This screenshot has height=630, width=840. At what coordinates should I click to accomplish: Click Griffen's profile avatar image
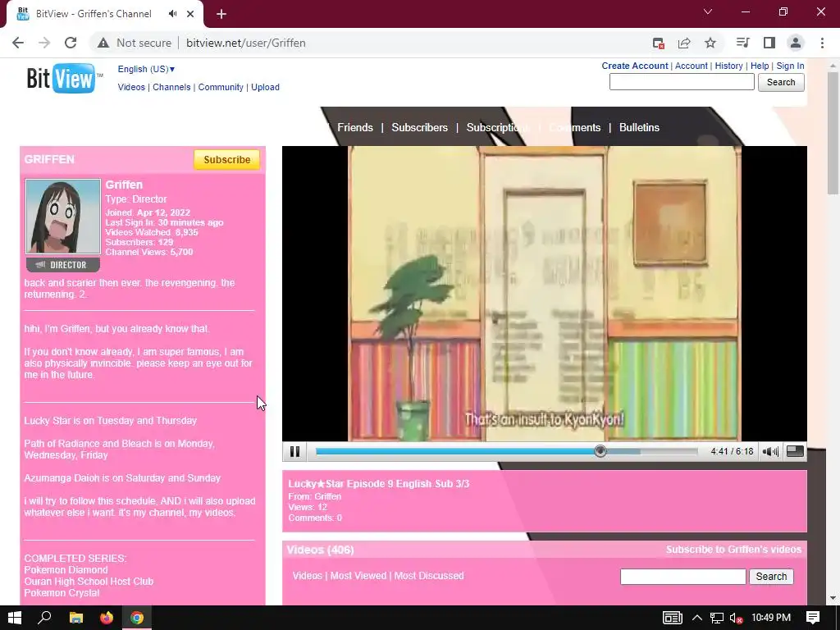[x=62, y=217]
